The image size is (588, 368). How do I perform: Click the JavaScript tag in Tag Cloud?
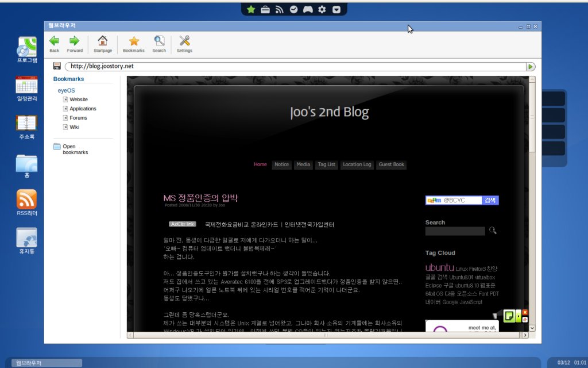tap(471, 302)
